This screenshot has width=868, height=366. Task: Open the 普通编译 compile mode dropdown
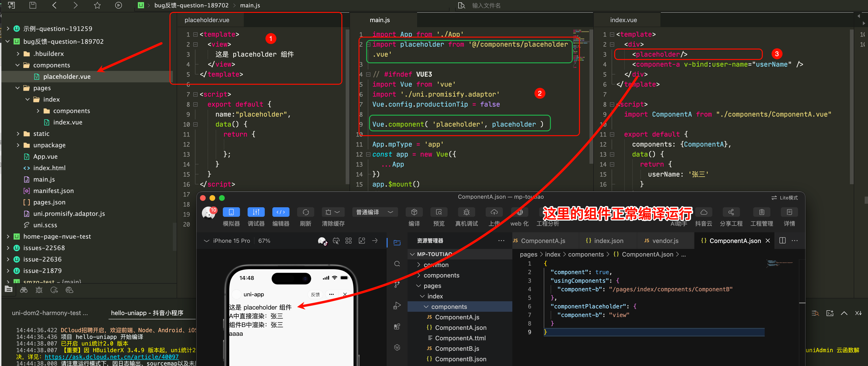pos(374,212)
